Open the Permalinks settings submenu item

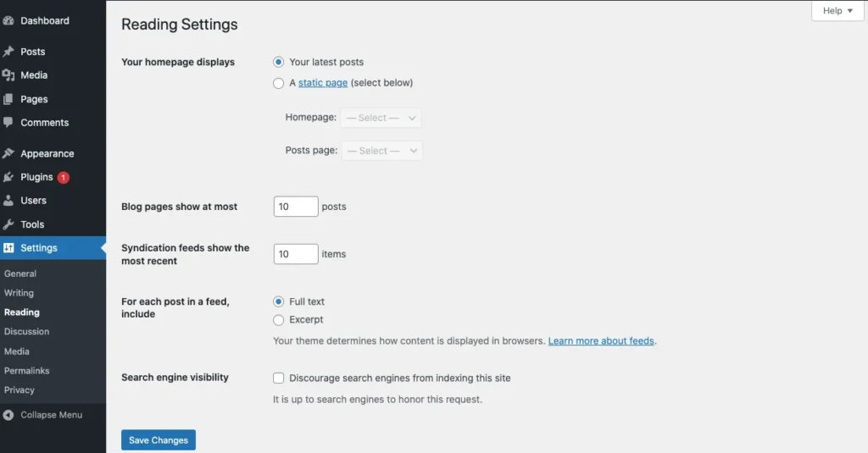27,371
